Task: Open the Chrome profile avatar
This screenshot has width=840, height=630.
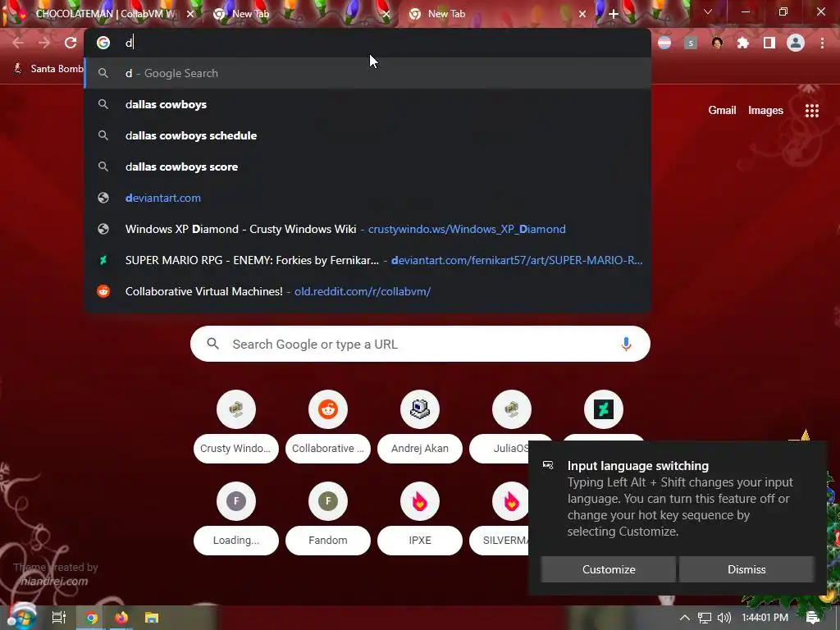Action: pos(796,43)
